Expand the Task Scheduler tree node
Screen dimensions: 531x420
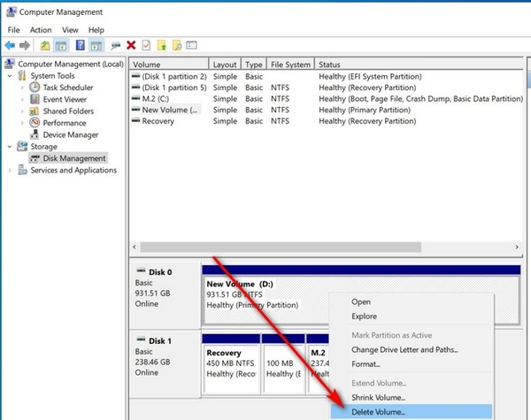coord(22,88)
